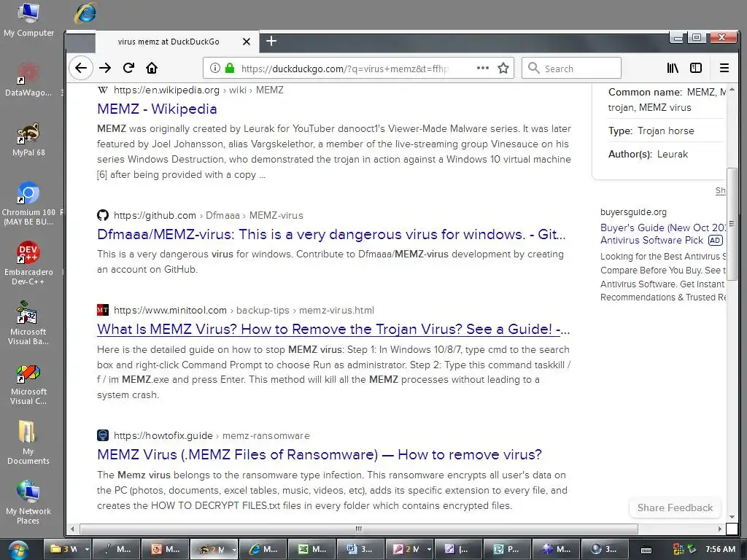Screen dimensions: 747x560
Task: Open the Windows Start button
Action: [18, 550]
